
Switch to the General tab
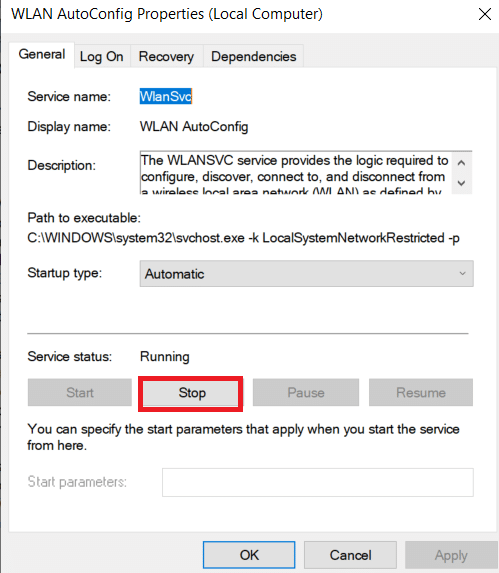(42, 55)
